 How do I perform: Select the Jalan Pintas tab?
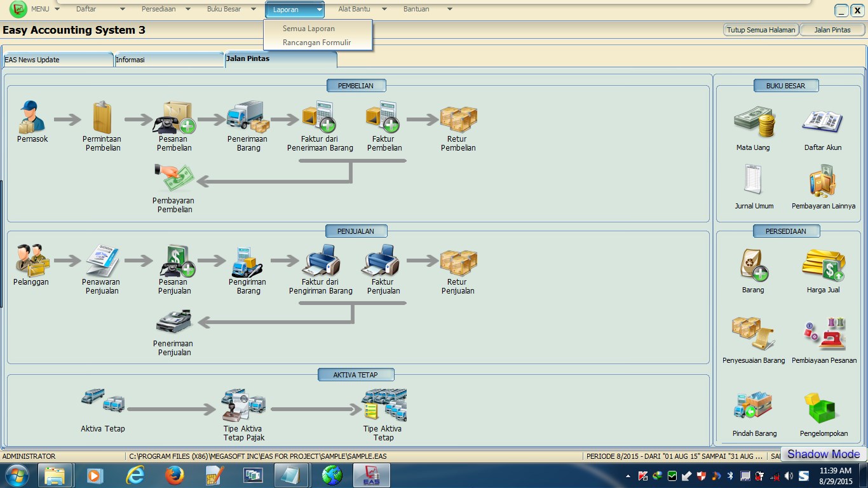click(x=281, y=59)
